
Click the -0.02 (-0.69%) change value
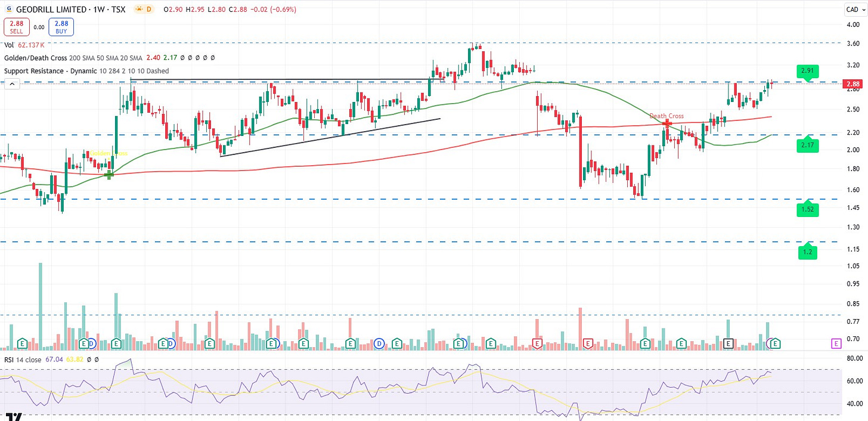point(274,10)
